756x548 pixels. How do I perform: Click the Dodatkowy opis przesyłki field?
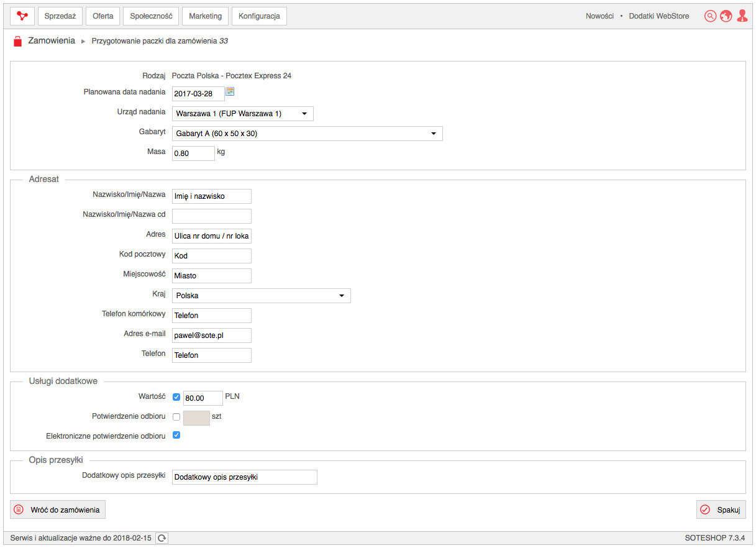click(245, 477)
